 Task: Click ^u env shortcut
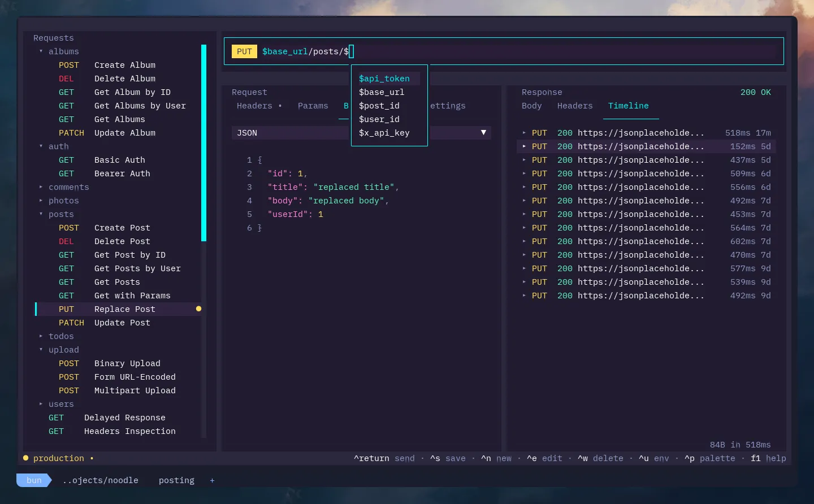[654, 458]
